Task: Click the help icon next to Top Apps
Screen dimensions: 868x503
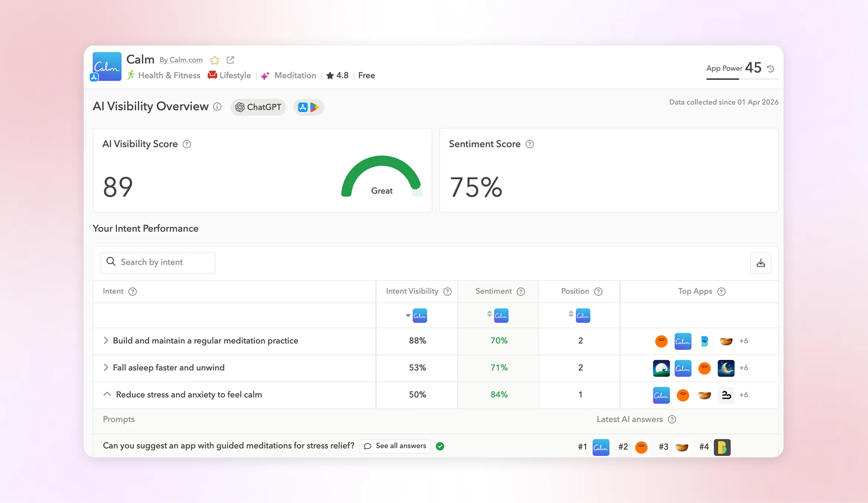Action: pos(721,291)
